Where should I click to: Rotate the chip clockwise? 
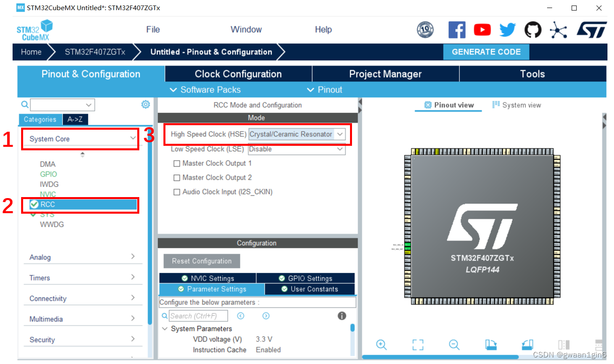pos(491,345)
